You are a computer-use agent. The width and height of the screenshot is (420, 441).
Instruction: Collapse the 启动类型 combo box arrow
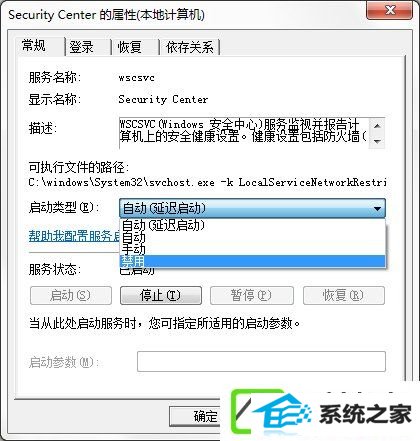377,209
